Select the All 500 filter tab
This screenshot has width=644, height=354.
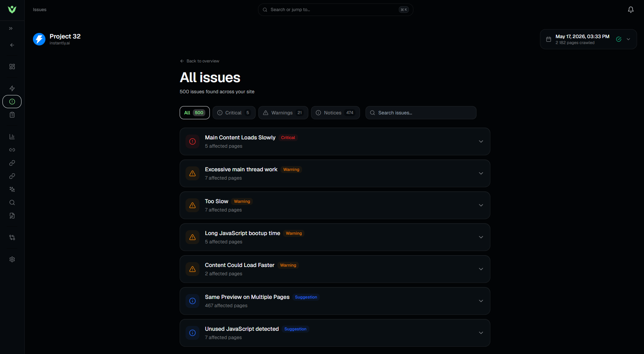[195, 113]
